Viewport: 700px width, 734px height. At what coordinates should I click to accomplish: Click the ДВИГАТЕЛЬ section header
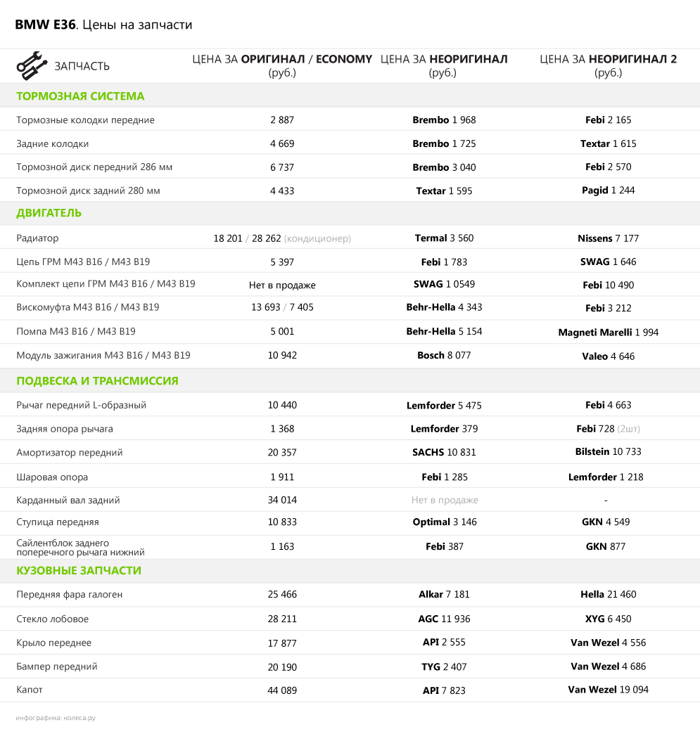click(49, 213)
